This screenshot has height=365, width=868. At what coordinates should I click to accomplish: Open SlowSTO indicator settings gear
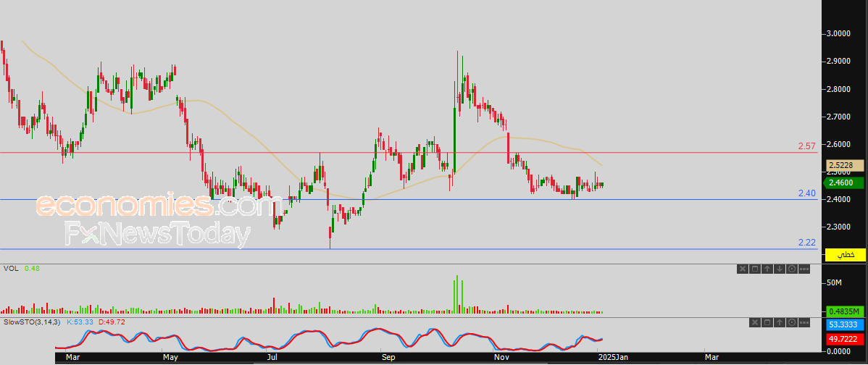pyautogui.click(x=792, y=322)
